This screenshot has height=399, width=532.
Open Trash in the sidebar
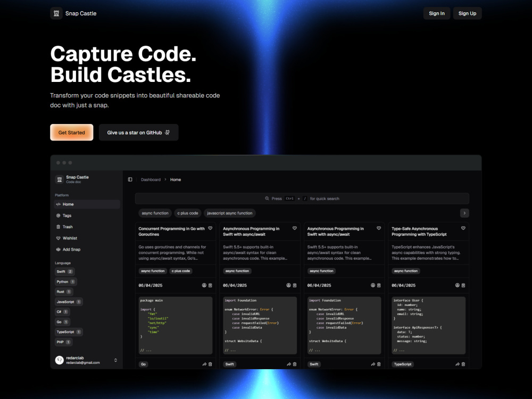point(87,227)
